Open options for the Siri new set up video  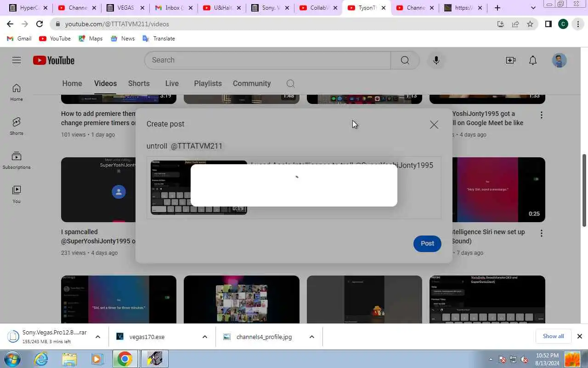tap(541, 233)
